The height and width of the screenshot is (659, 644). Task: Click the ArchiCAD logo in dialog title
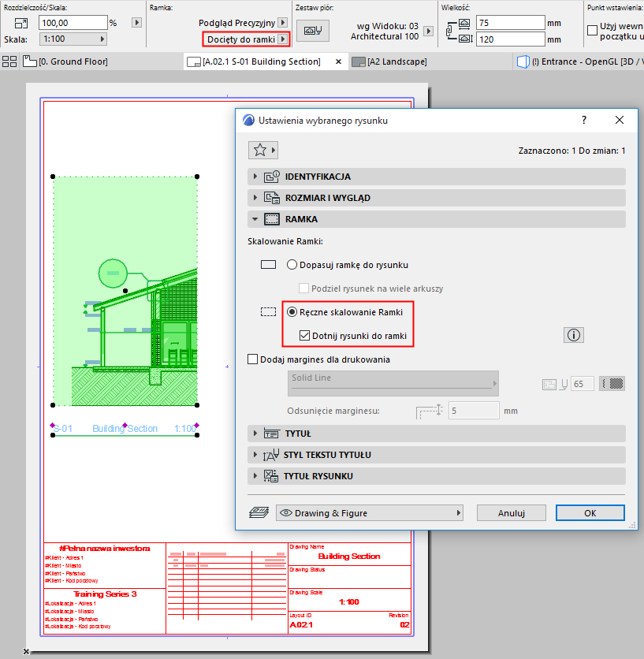tap(249, 121)
